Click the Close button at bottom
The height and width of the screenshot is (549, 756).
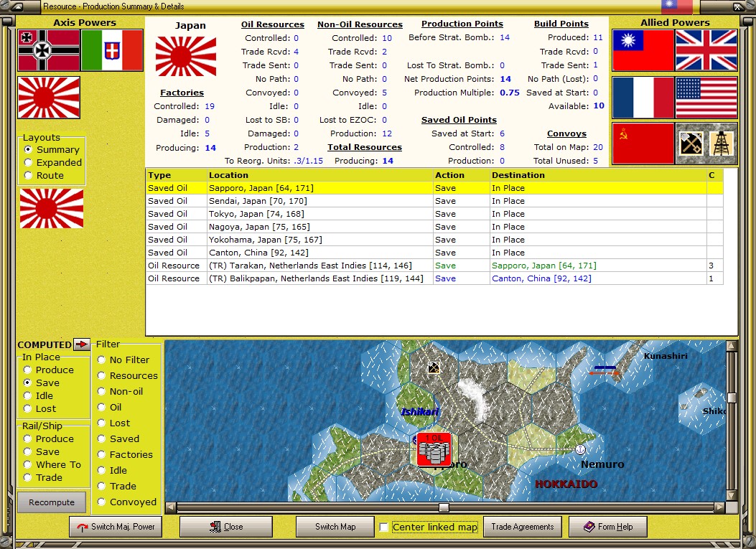click(226, 527)
